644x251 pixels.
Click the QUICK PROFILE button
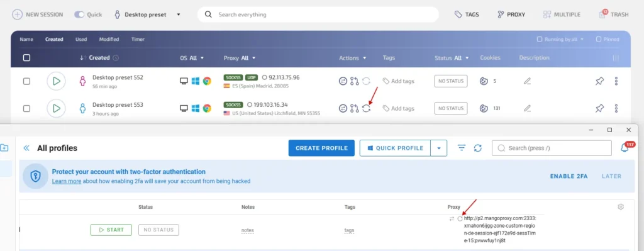coord(395,148)
